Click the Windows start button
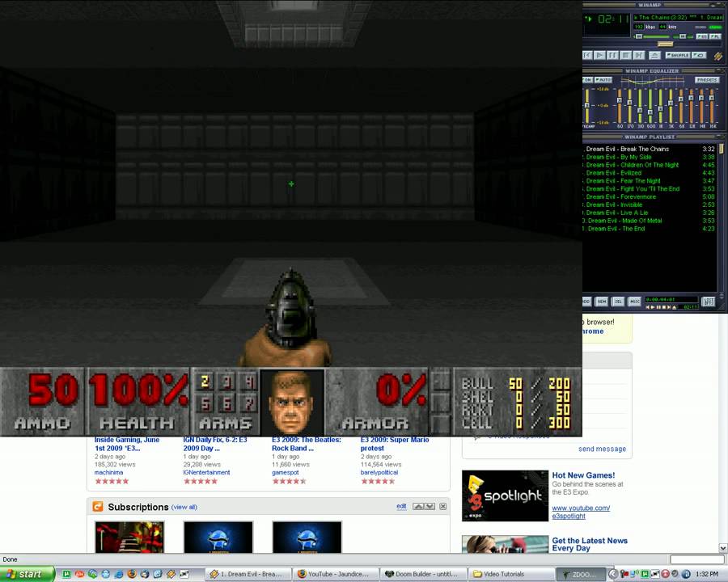This screenshot has height=582, width=728. click(x=27, y=574)
